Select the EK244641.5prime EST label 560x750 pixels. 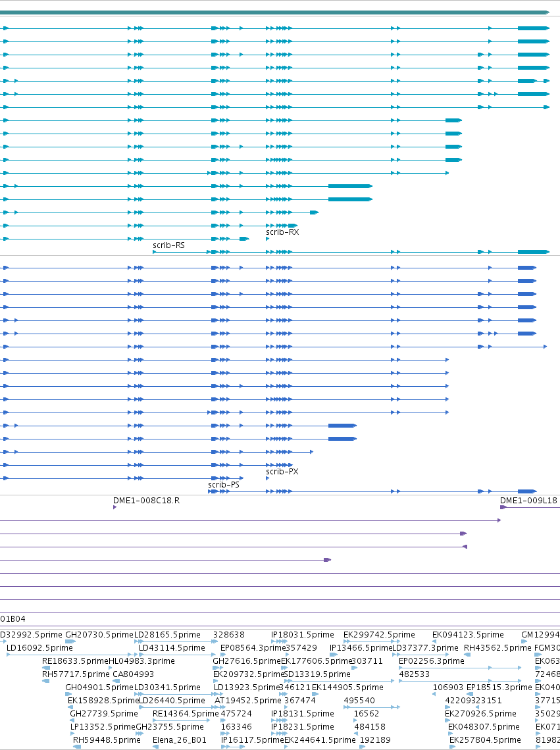pyautogui.click(x=320, y=740)
